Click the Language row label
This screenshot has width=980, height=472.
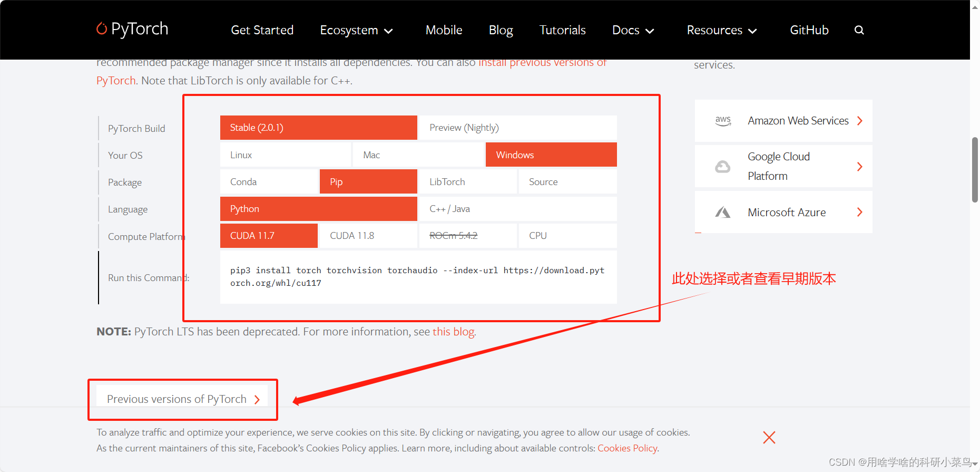pos(128,209)
